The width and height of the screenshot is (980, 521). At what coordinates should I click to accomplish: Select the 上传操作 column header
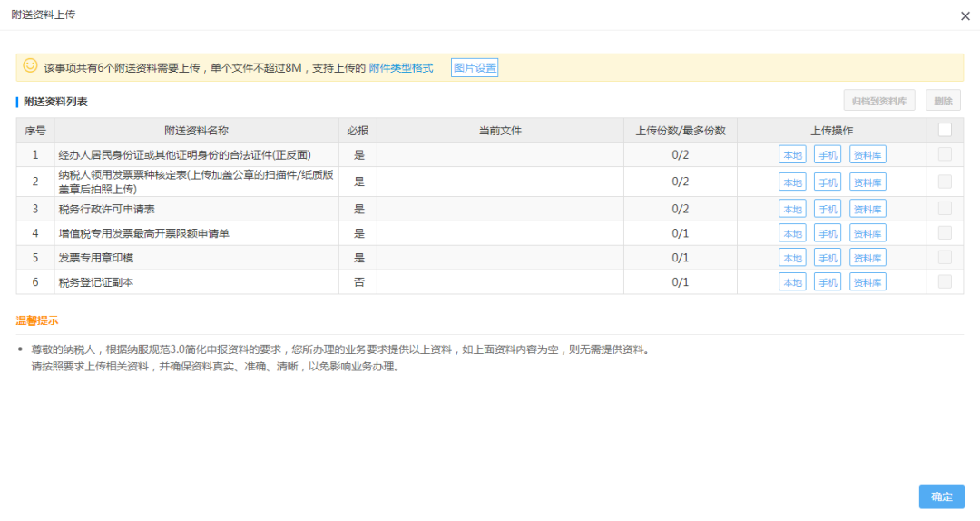[831, 130]
